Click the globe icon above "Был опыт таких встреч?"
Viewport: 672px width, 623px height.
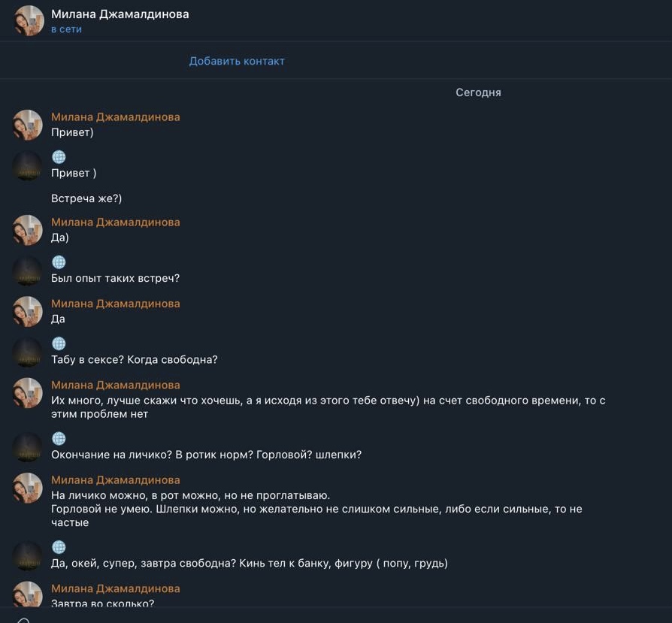59,262
